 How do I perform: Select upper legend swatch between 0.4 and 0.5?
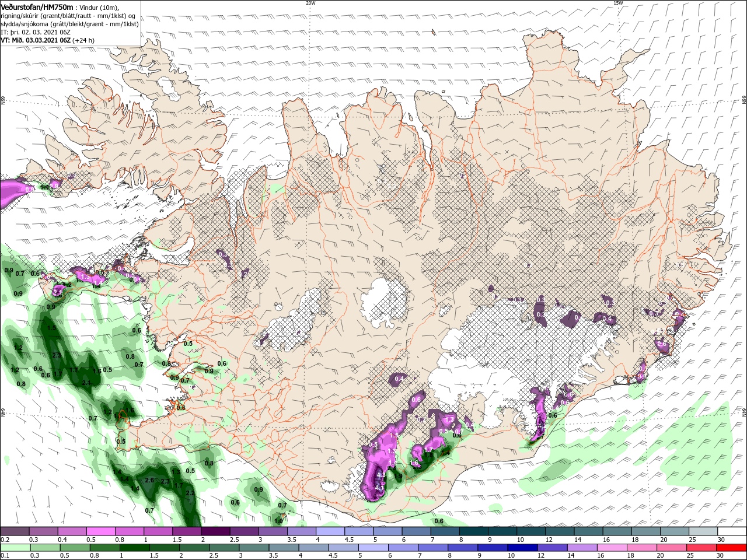click(x=72, y=531)
